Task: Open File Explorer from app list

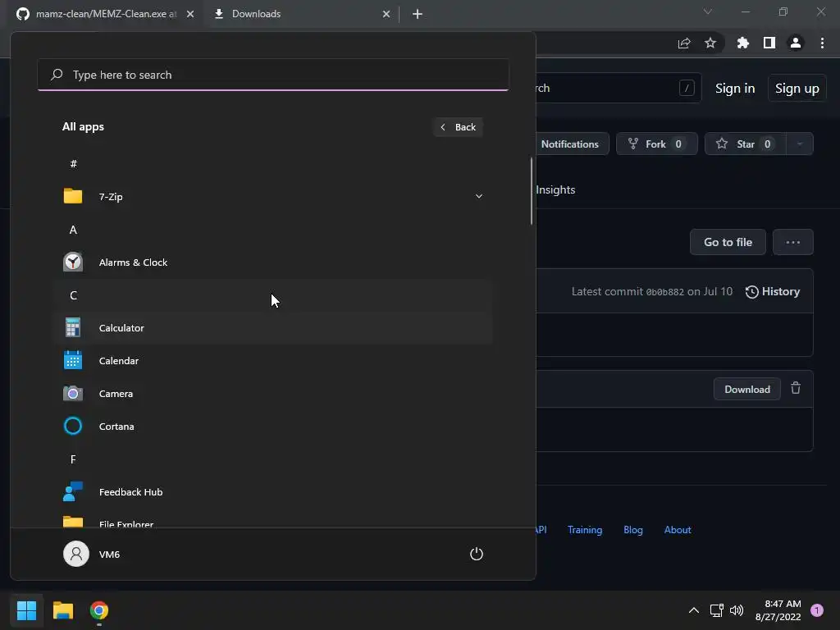Action: point(273,521)
